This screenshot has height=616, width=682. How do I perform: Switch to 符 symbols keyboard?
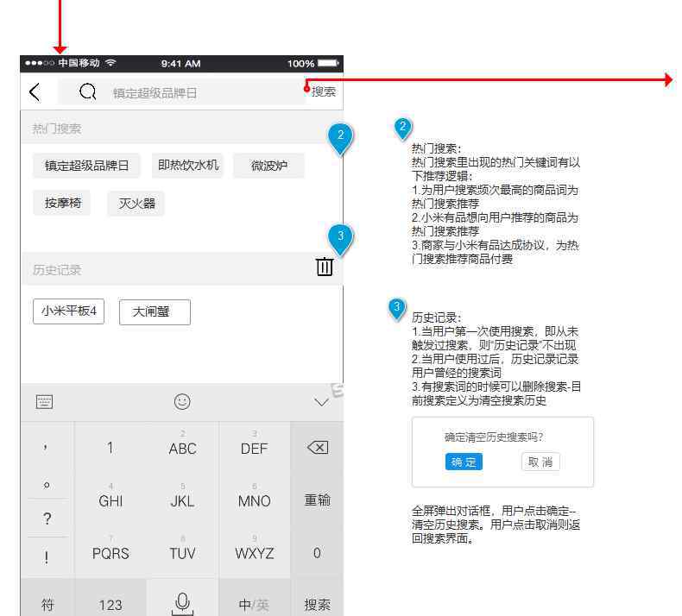(47, 604)
